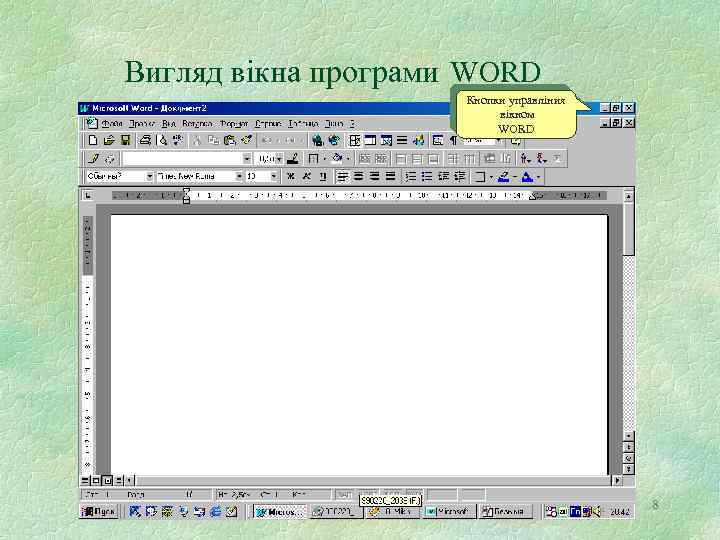Click the bulleted list icon
Screen dimensions: 720x540
point(427,176)
